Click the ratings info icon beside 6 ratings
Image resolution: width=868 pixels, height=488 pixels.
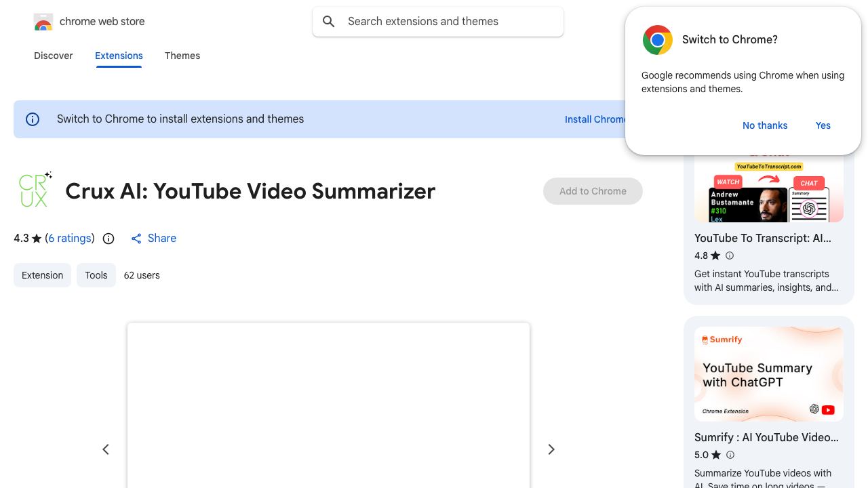pyautogui.click(x=108, y=239)
